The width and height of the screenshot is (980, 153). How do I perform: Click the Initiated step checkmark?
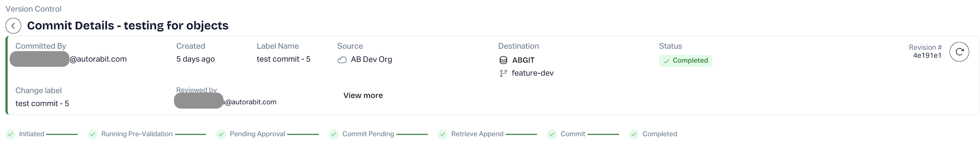tap(11, 134)
